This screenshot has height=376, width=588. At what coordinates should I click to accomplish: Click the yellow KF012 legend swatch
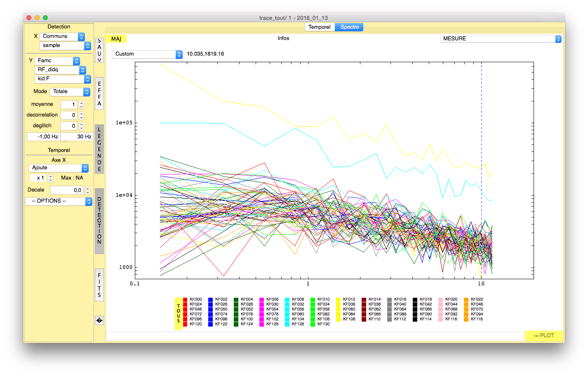click(339, 300)
